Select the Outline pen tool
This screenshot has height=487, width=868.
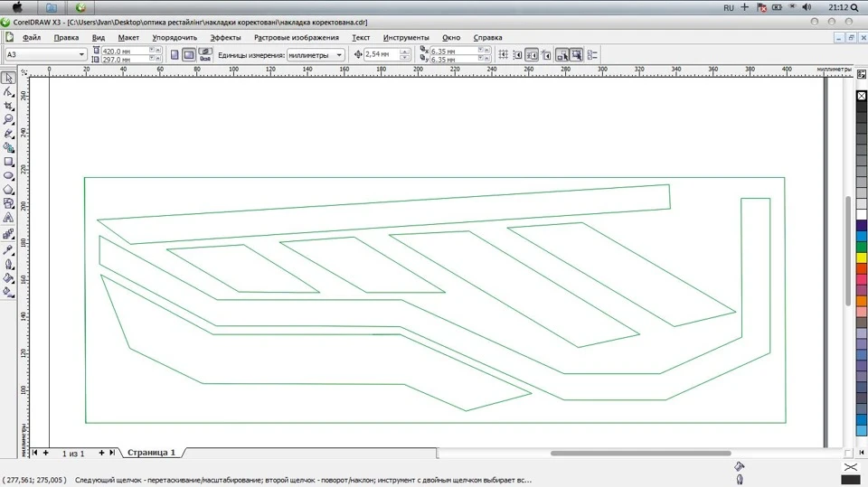(8, 265)
